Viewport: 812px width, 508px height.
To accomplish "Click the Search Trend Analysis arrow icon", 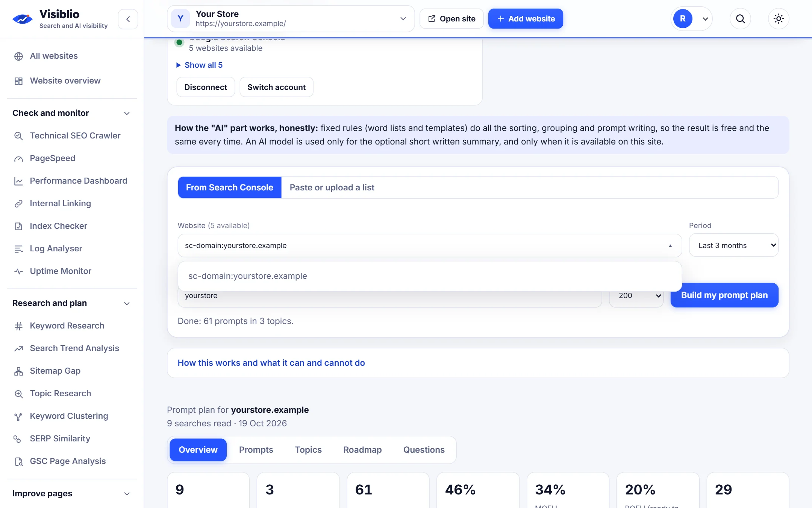I will click(x=18, y=348).
